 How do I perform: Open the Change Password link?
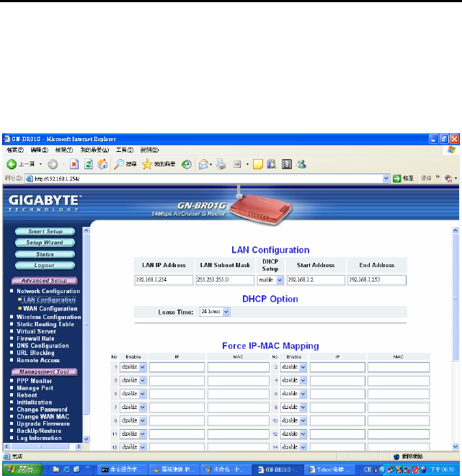click(x=42, y=410)
